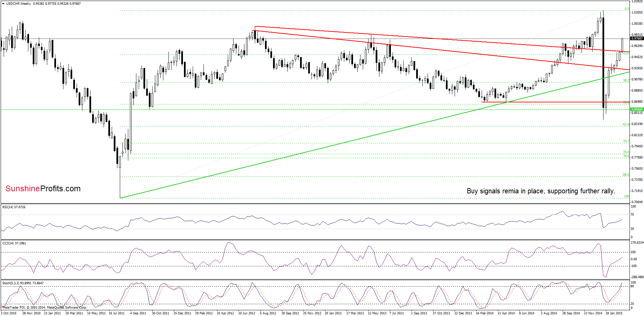Click the 28 Nov 2010 date label
Image resolution: width=644 pixels, height=316 pixels.
31,313
